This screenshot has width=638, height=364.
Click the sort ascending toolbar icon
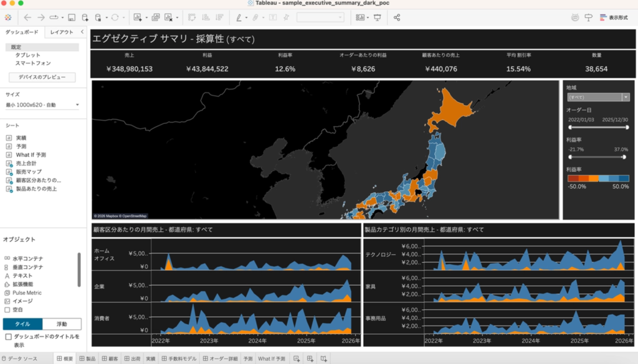pyautogui.click(x=206, y=17)
